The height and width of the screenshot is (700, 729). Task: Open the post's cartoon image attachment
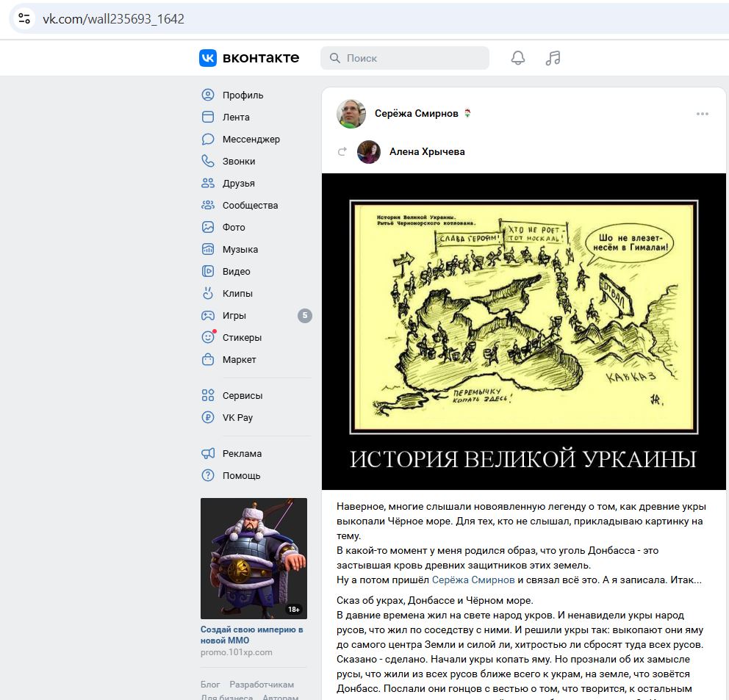click(523, 331)
